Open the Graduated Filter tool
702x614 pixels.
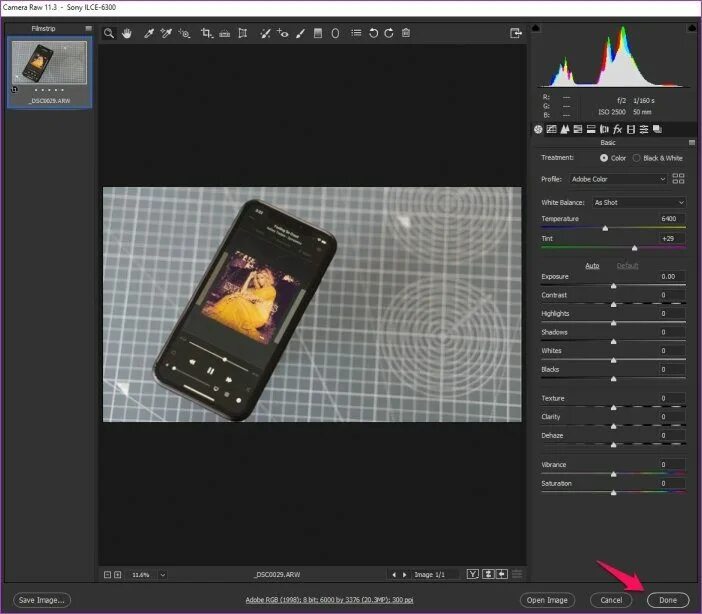(318, 33)
